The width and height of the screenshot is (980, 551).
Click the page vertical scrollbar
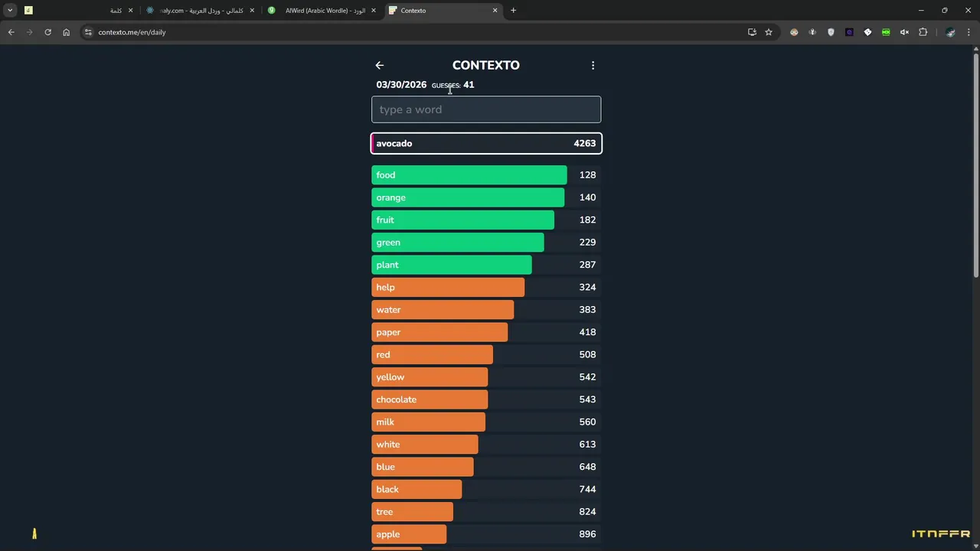click(975, 165)
